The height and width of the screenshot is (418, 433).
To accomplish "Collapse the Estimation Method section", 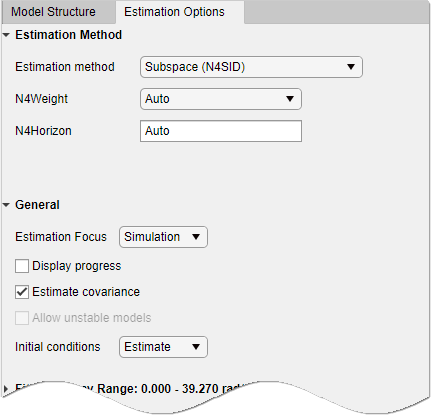I will point(6,35).
